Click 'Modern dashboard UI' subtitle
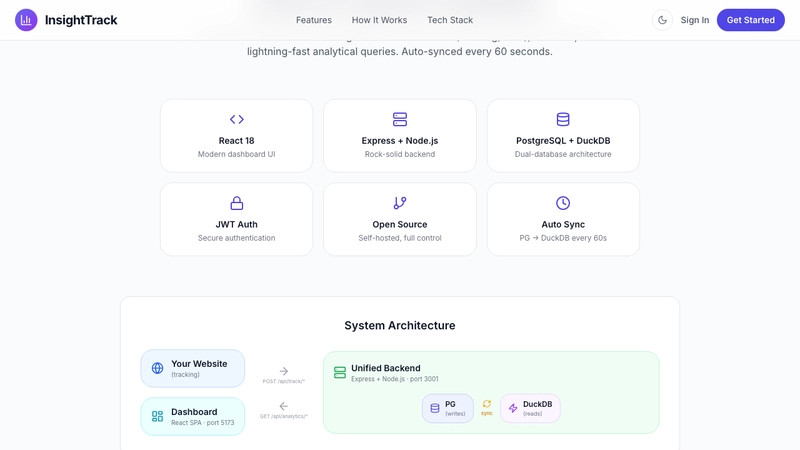Viewport: 800px width, 450px height. [x=237, y=154]
